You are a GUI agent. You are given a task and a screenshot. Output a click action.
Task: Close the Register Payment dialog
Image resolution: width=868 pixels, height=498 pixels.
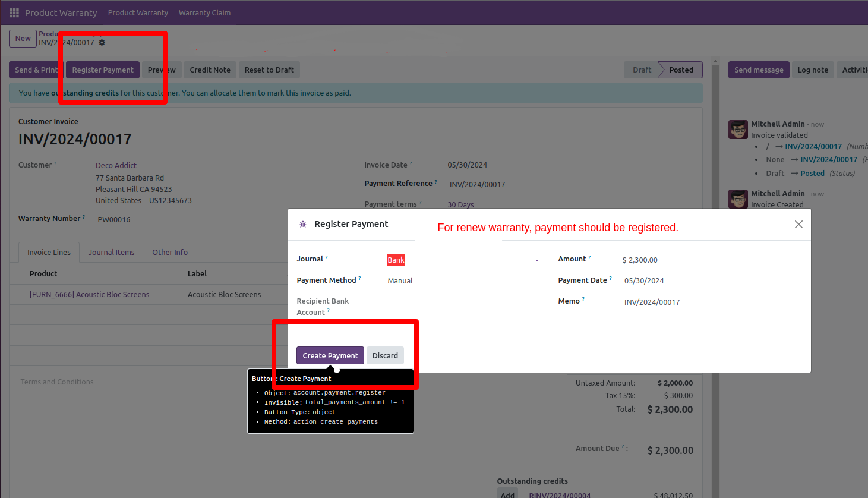click(798, 224)
